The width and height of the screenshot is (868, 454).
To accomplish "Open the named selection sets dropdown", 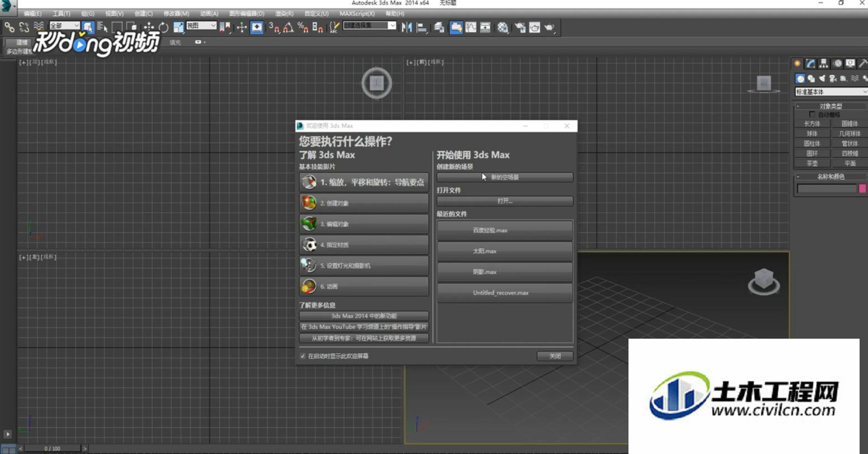I will pyautogui.click(x=370, y=26).
